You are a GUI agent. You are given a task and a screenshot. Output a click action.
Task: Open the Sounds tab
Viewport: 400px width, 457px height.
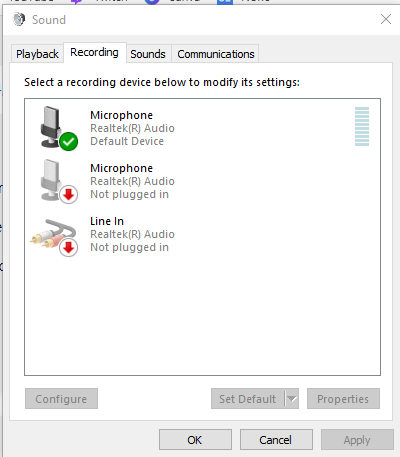[148, 54]
